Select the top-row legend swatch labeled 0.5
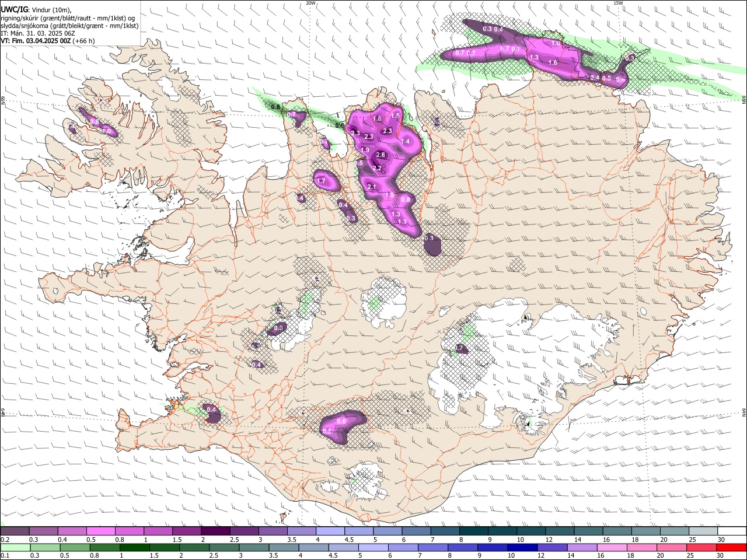The image size is (747, 560). pos(100,531)
